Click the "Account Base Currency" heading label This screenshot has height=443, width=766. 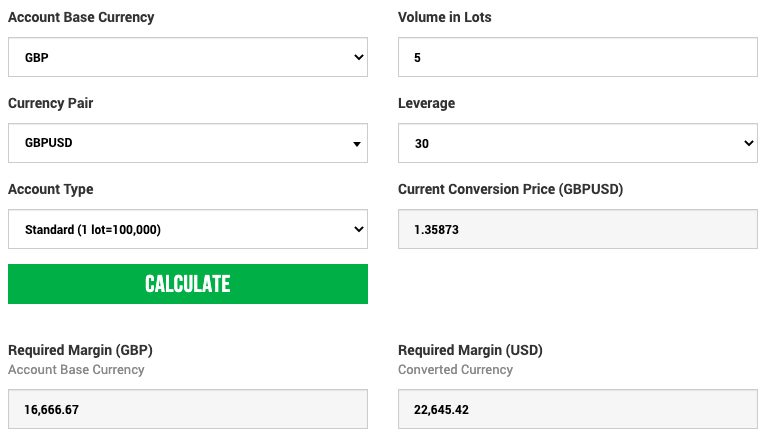[81, 17]
